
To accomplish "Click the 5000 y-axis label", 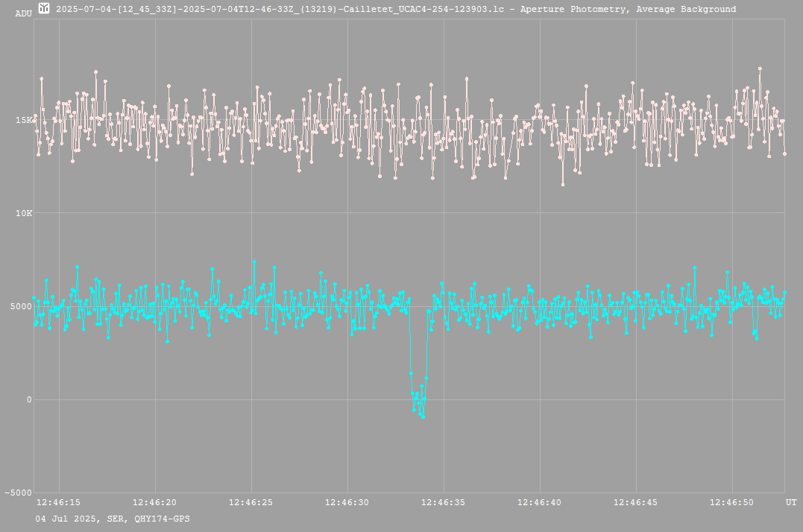I will pyautogui.click(x=21, y=306).
